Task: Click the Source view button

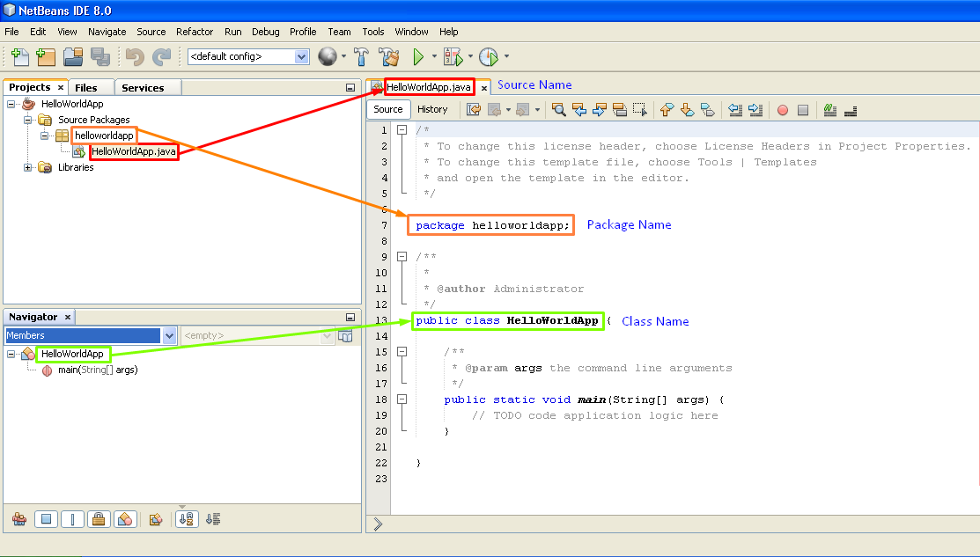Action: (388, 109)
